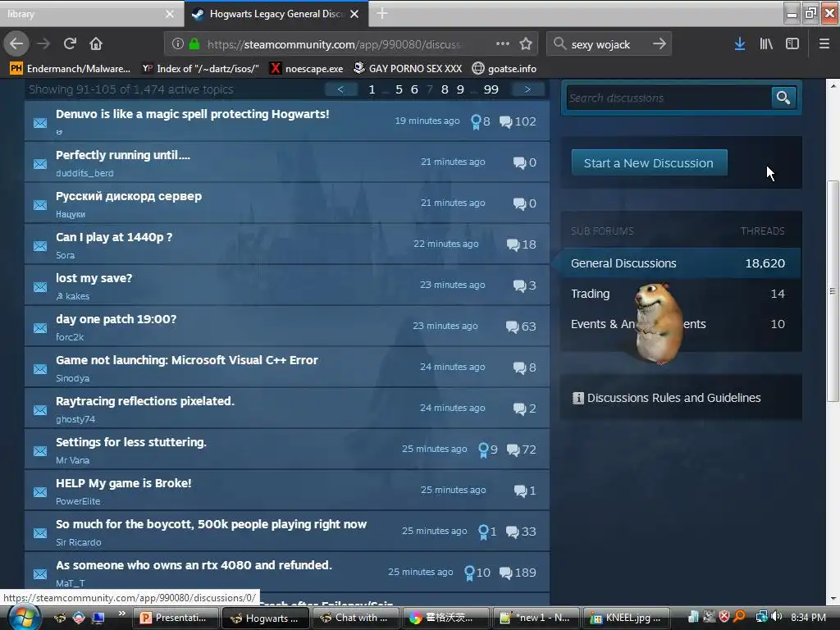This screenshot has width=840, height=630.
Task: Click into the Search discussions field
Action: tap(669, 98)
